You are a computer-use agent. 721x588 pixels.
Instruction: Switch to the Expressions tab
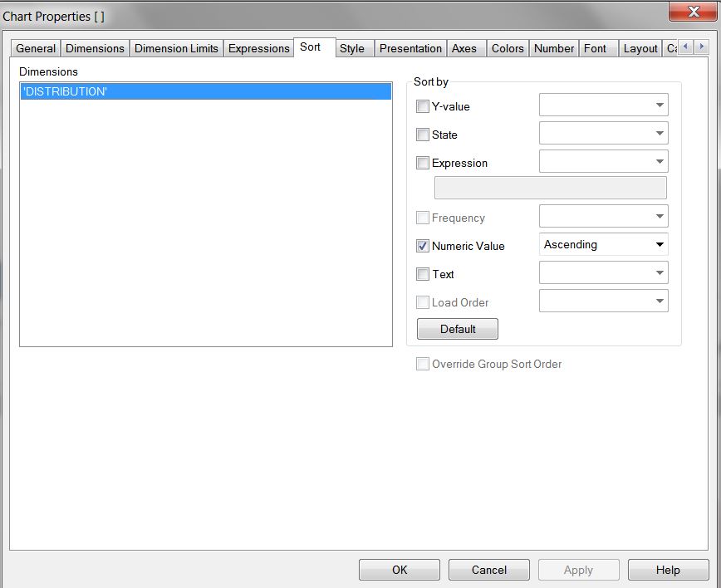(x=258, y=48)
